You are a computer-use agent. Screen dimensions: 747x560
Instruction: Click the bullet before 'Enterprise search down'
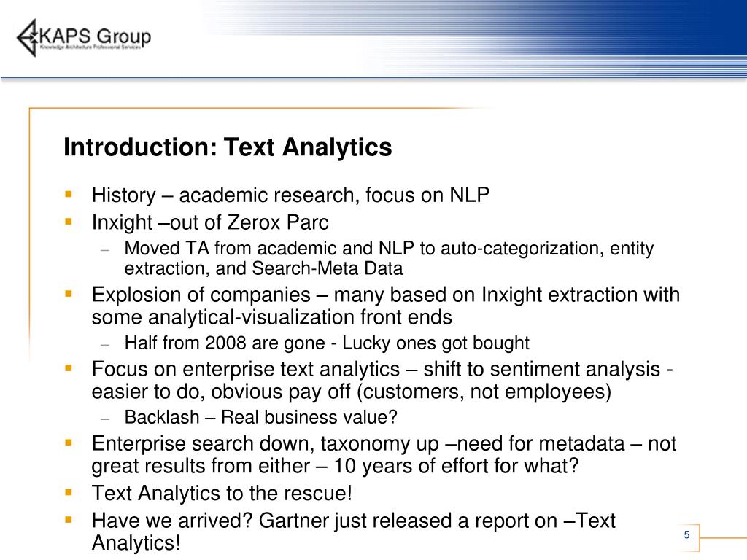tap(69, 443)
